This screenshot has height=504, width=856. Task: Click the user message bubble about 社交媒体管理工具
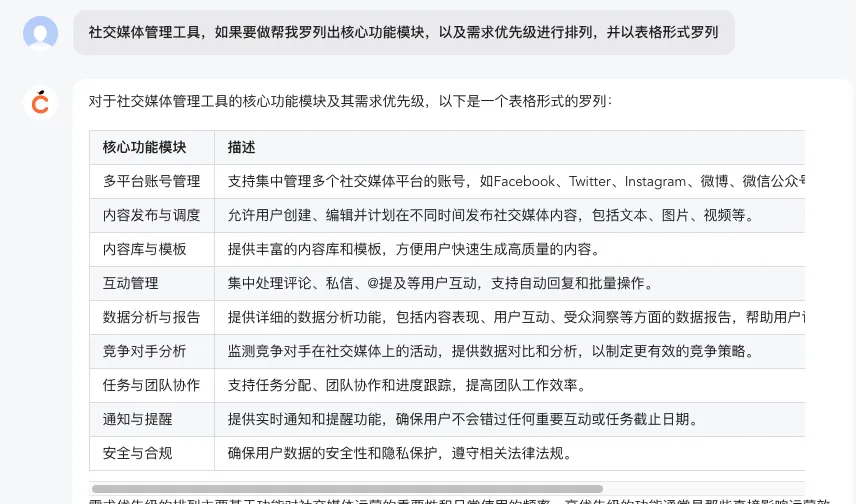click(404, 32)
